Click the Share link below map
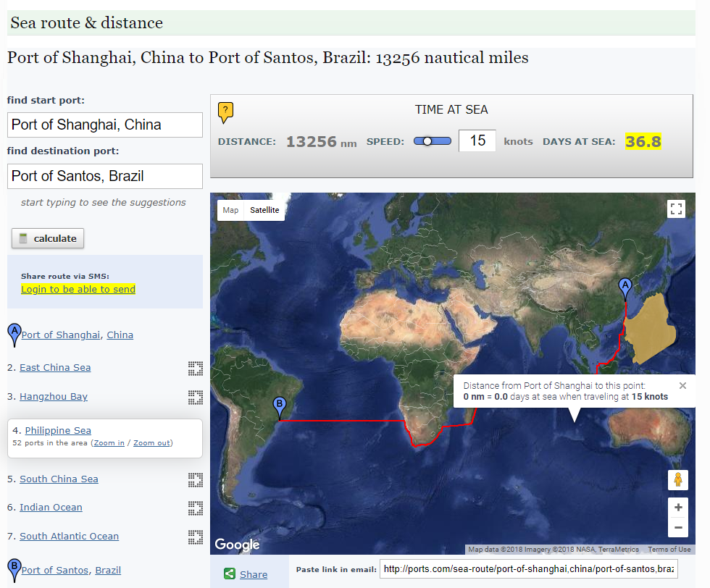Viewport: 710px width, 588px height. tap(254, 574)
